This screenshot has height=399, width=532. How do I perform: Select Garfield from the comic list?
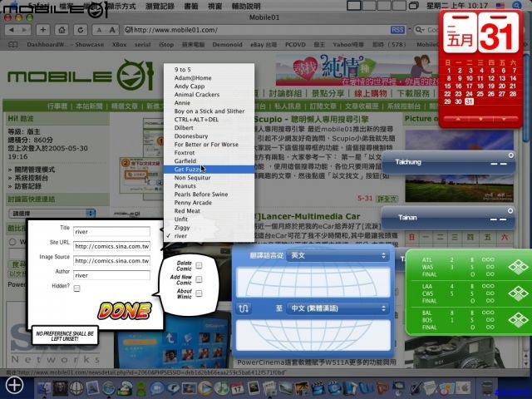pos(209,160)
